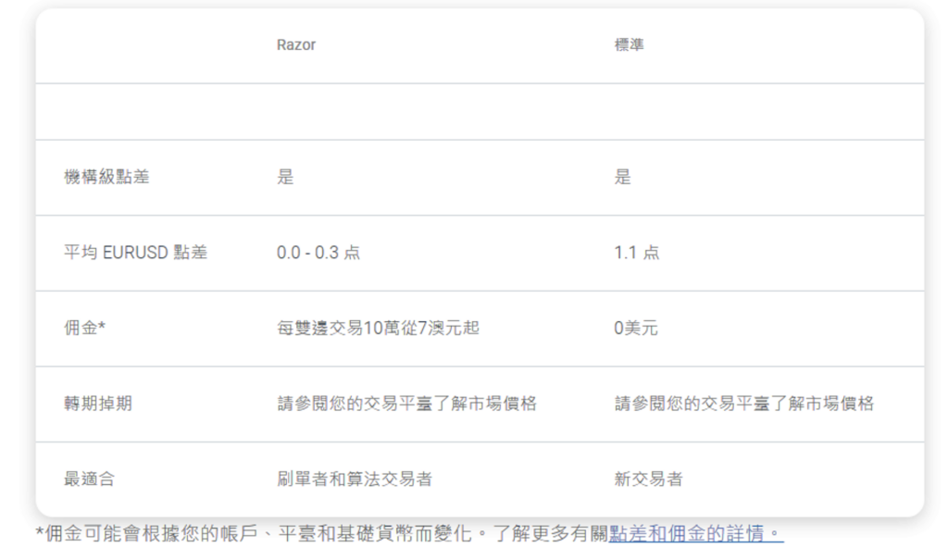
Task: Click the 0美元 commission cell
Action: pyautogui.click(x=636, y=328)
